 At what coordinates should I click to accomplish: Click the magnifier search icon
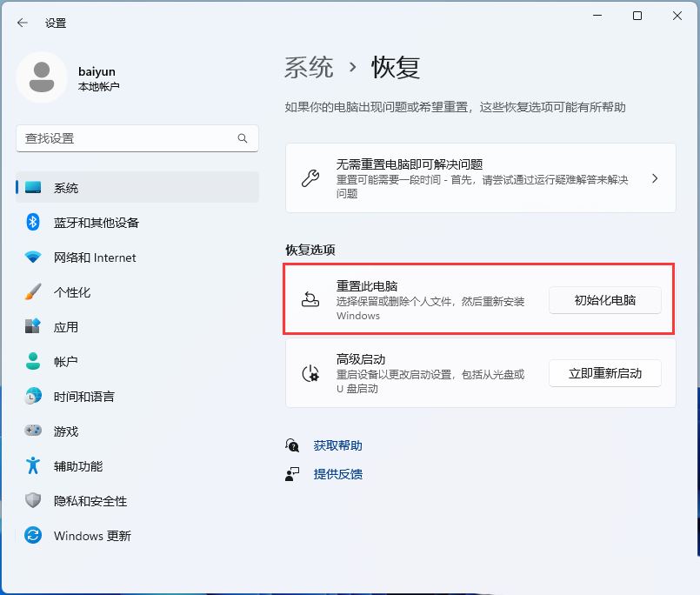pyautogui.click(x=243, y=138)
